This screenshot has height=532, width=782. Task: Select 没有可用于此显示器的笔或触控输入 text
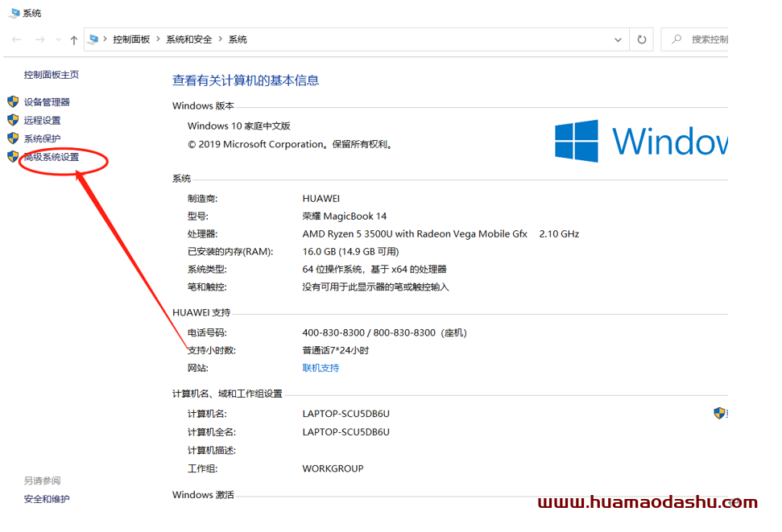pos(375,287)
